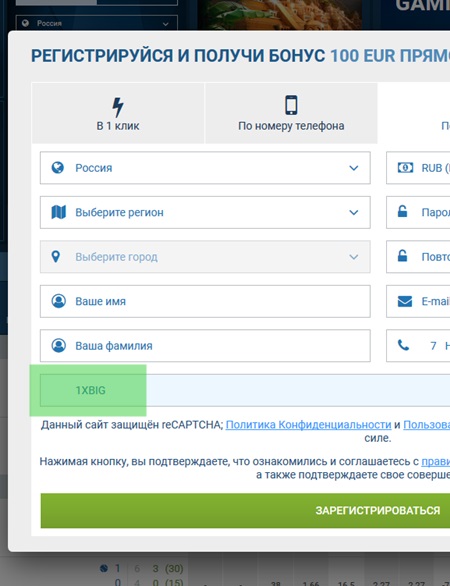Open the 'Выберите город' dropdown
The image size is (450, 586).
coord(205,257)
